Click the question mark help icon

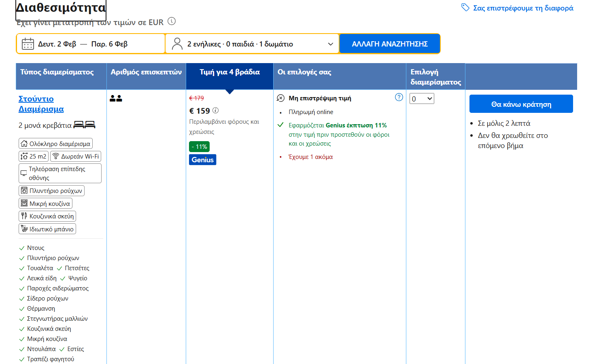point(399,97)
